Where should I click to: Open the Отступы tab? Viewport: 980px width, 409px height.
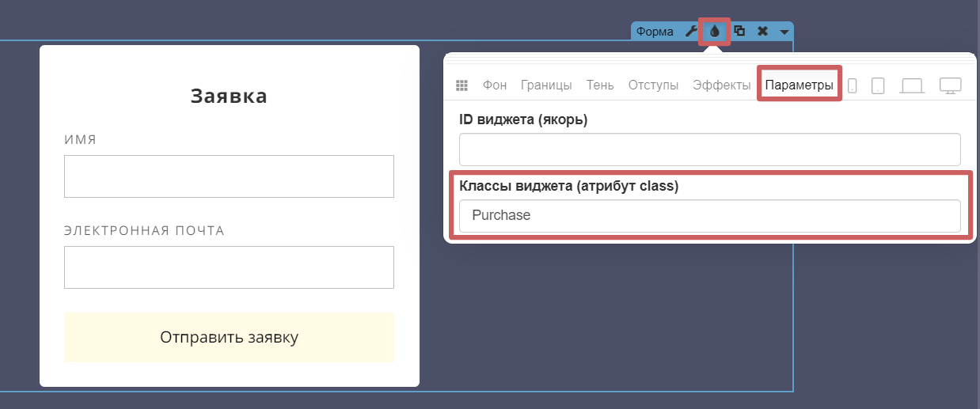point(653,85)
